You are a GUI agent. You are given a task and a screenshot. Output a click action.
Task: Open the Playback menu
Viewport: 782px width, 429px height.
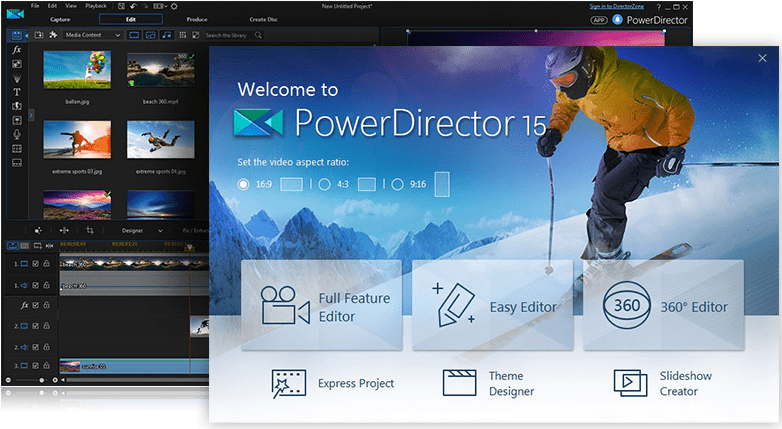[96, 6]
